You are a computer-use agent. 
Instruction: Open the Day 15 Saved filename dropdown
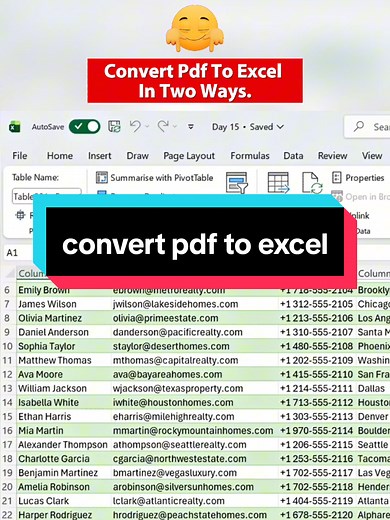click(248, 127)
